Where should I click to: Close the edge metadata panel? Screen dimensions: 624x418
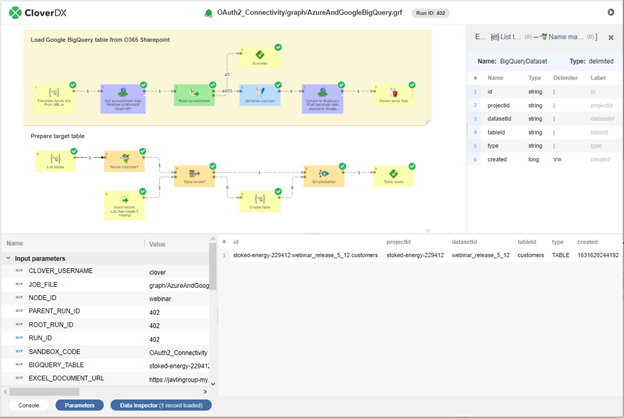[609, 36]
